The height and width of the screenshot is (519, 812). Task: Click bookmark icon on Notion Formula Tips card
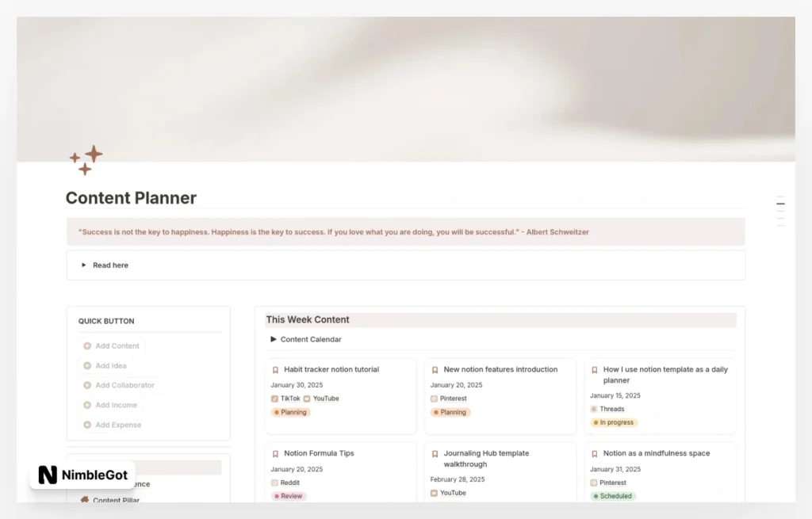tap(275, 454)
